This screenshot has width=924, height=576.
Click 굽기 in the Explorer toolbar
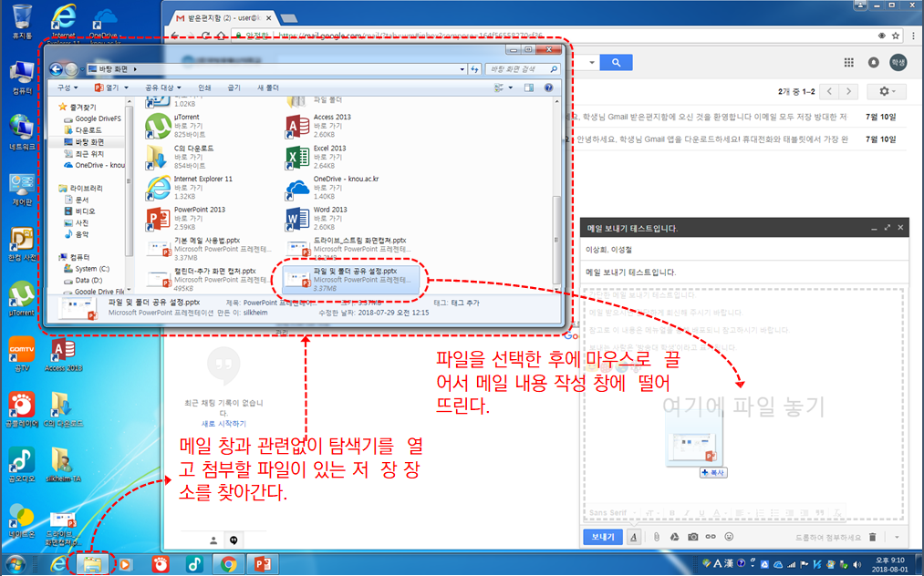(x=234, y=87)
